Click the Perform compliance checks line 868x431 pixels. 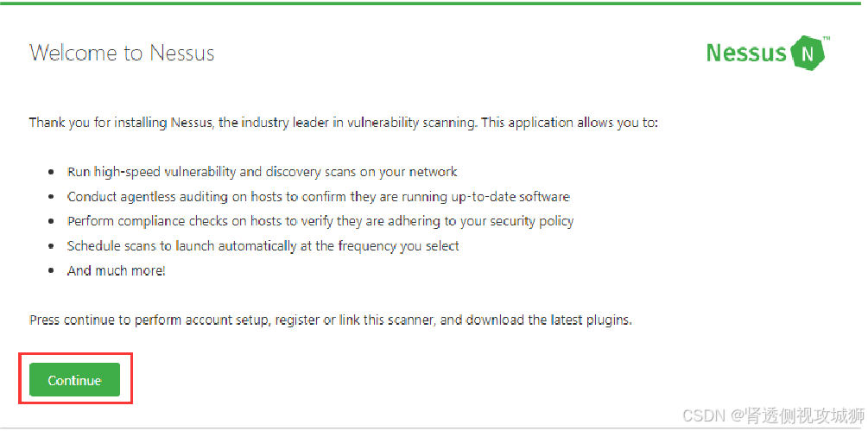point(320,221)
